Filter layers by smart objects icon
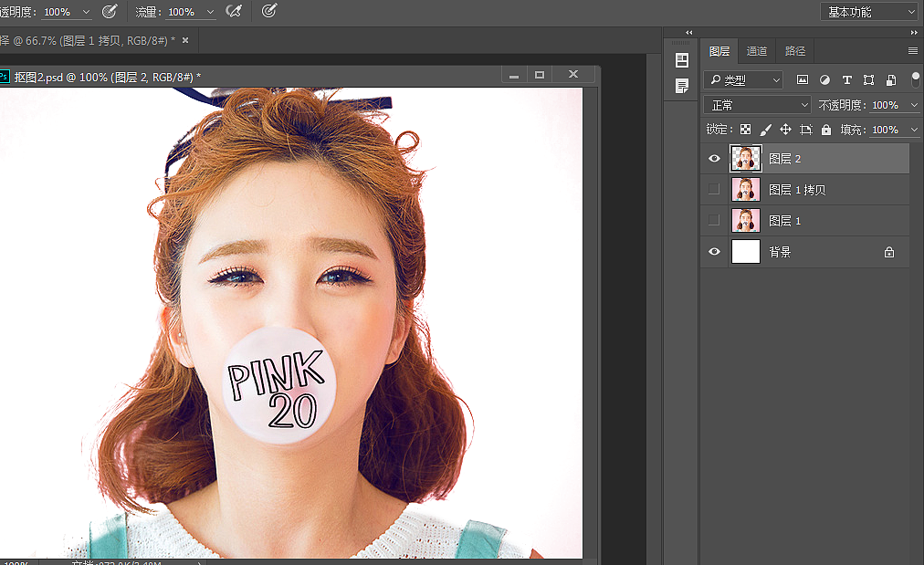This screenshot has height=565, width=924. [891, 79]
